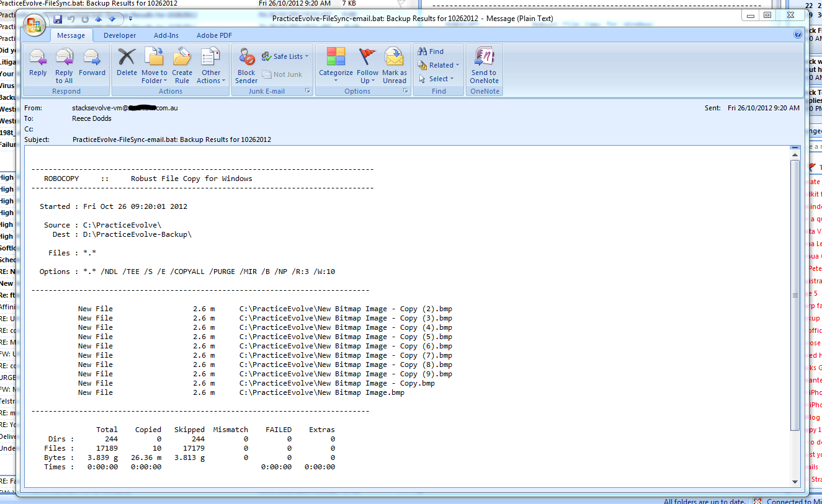Click the Bytes copied value 26.36 m

coord(146,458)
